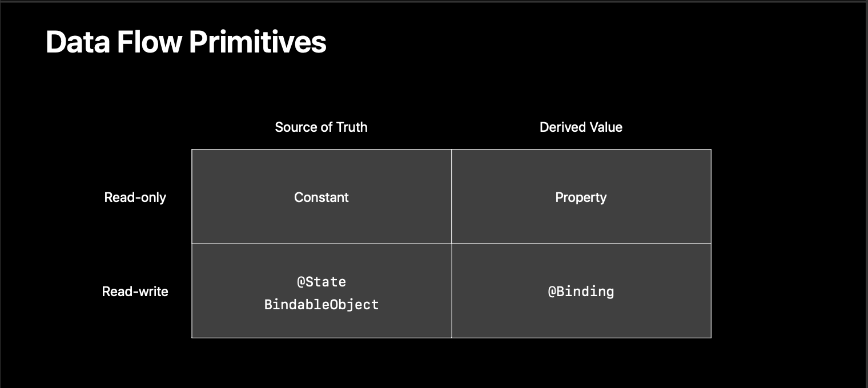Click the @Binding code text
Viewport: 868px width, 388px height.
(x=581, y=292)
